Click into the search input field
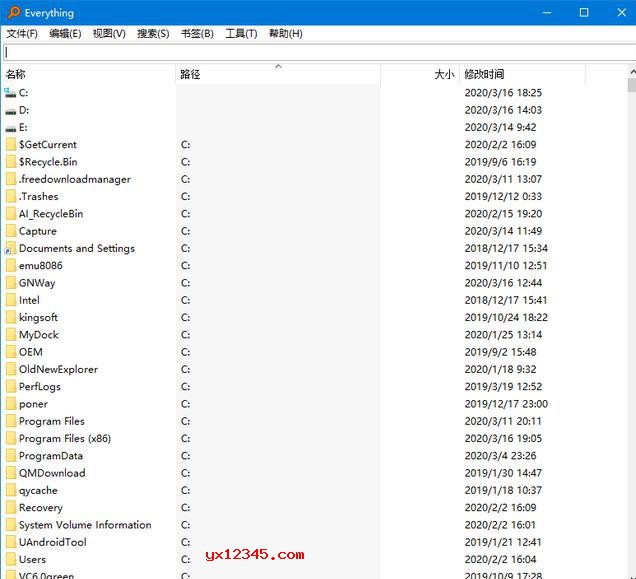Screen dimensions: 636x579 320,52
